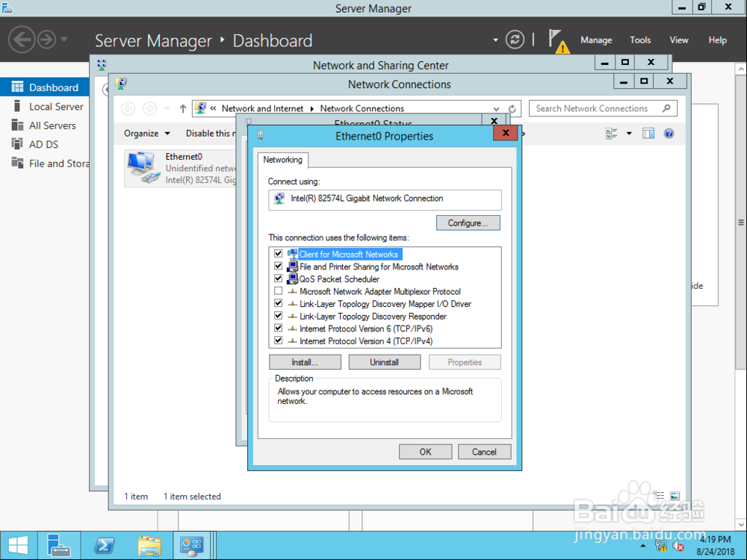
Task: Open Server Manager Help menu
Action: pos(717,40)
